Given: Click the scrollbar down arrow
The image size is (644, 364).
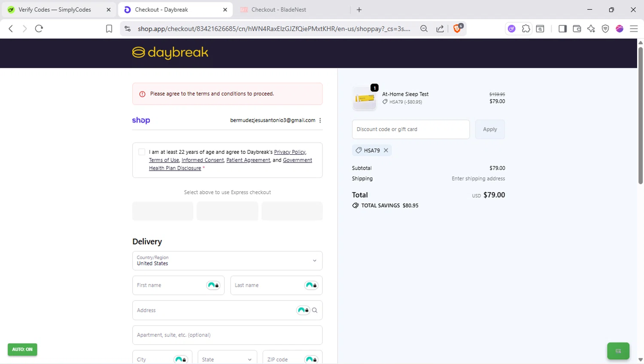Looking at the screenshot, I should point(640,360).
